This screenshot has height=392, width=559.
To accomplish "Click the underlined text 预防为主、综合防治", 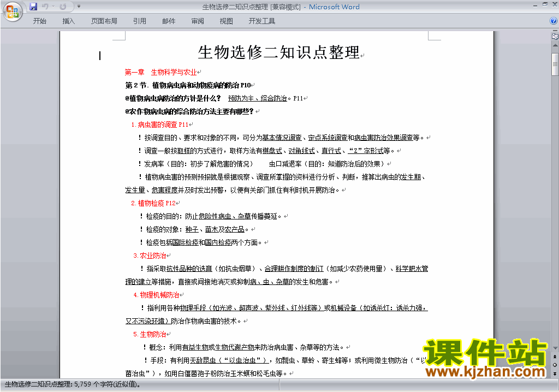I will [258, 98].
